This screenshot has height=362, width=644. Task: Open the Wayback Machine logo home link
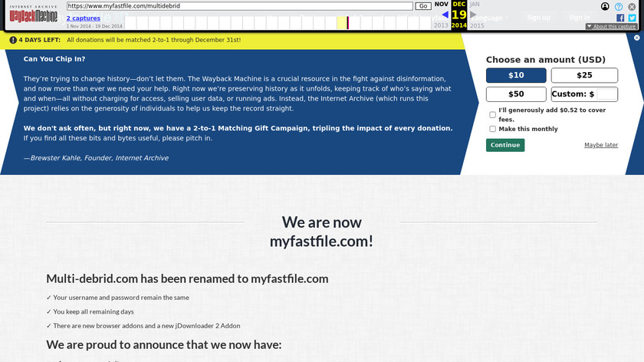coord(33,15)
